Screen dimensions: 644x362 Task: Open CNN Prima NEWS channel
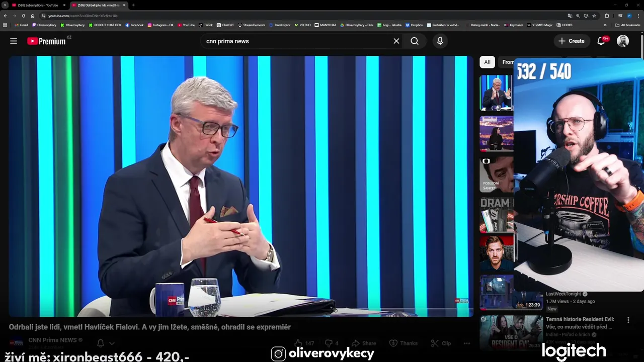(52, 340)
